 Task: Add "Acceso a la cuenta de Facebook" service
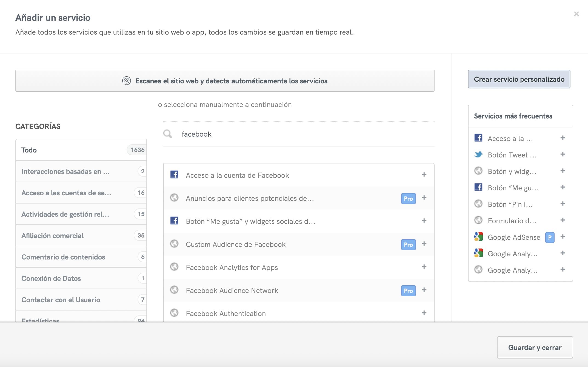[424, 174]
